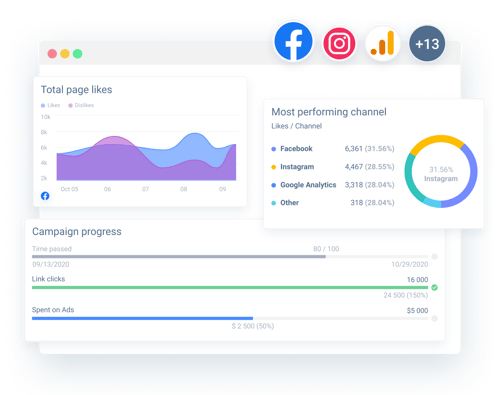Click the red window close dot

(x=52, y=54)
